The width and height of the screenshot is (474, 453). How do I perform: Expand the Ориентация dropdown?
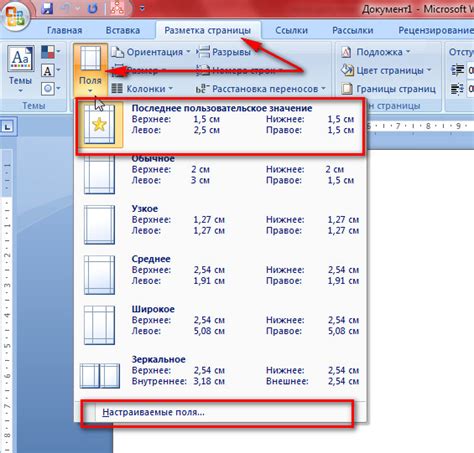tap(151, 52)
